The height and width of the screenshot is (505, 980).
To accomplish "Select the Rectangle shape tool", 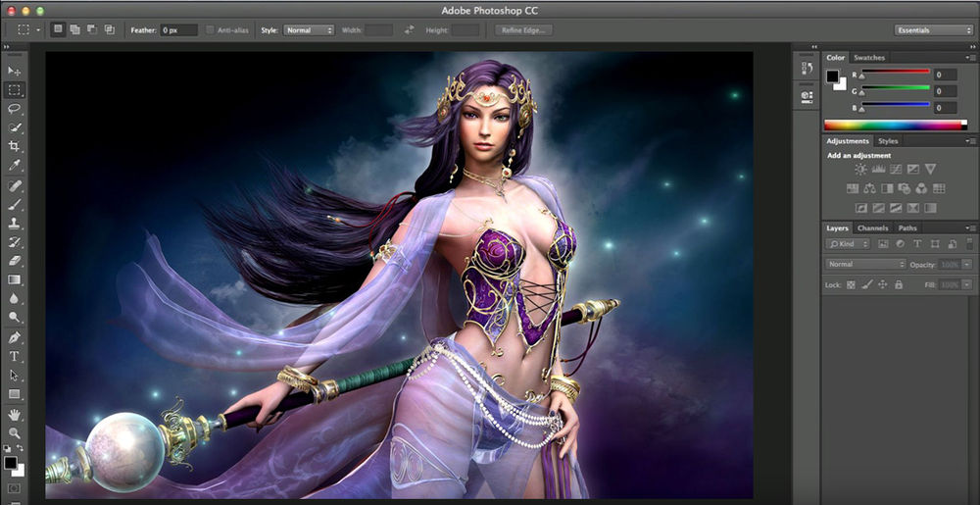I will pyautogui.click(x=14, y=394).
